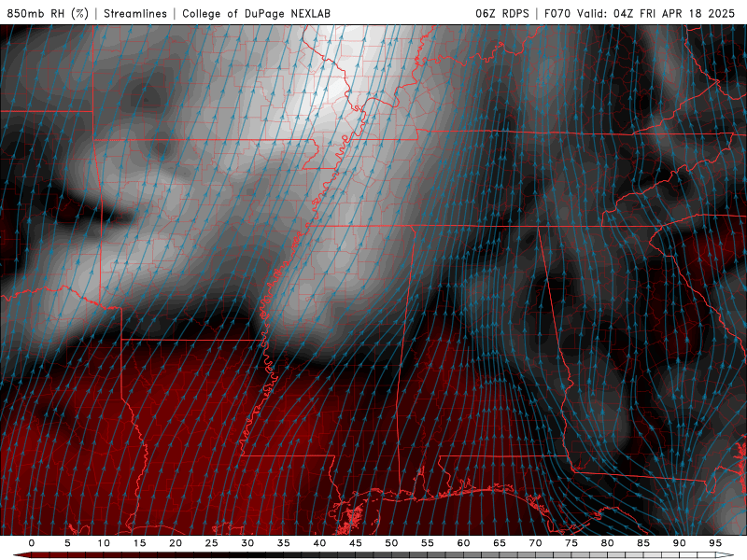The height and width of the screenshot is (560, 747).
Task: Click the '06Z RDPS' model label
Action: 502,13
